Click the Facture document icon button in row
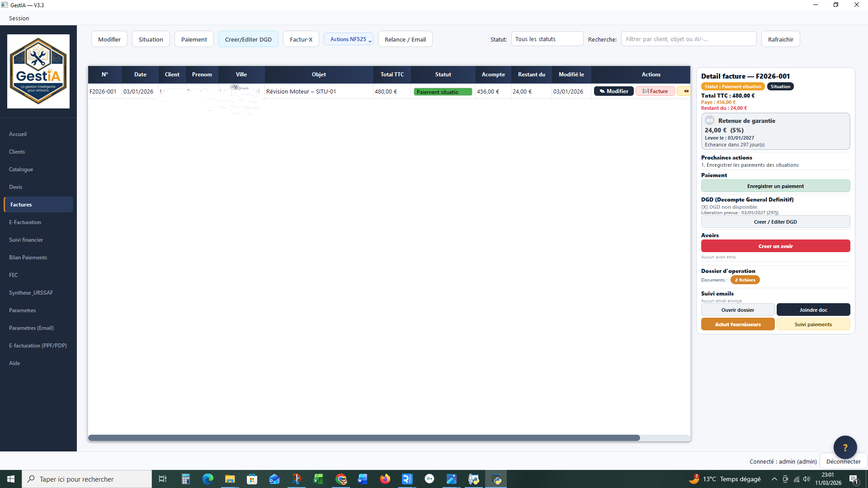Image resolution: width=868 pixels, height=488 pixels. [655, 91]
